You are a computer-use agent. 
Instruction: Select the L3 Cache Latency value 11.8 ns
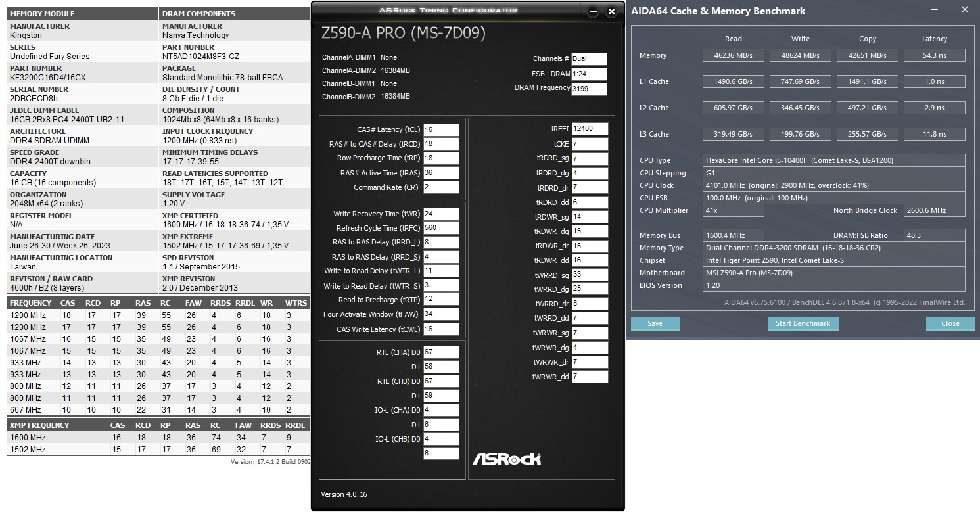(x=935, y=134)
